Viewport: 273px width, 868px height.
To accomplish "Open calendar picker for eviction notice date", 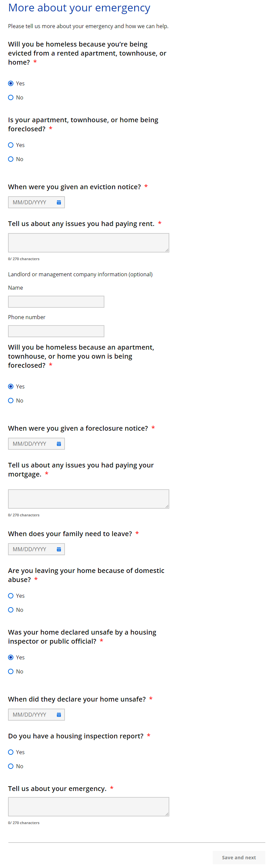I will click(59, 203).
